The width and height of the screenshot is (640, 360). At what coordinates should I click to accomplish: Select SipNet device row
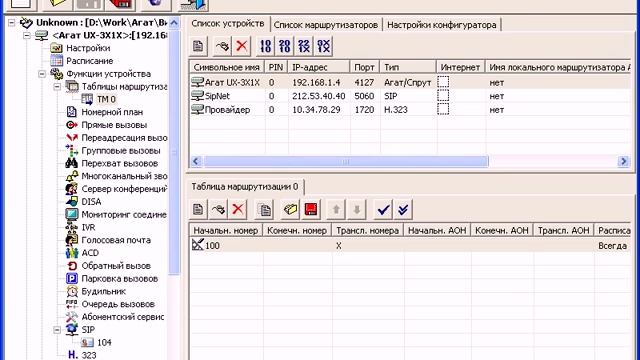410,96
